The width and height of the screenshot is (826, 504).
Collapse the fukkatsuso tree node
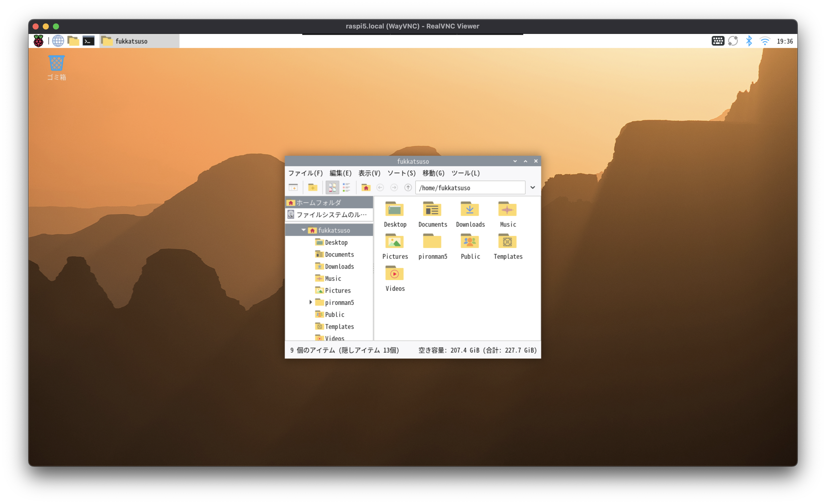[303, 230]
